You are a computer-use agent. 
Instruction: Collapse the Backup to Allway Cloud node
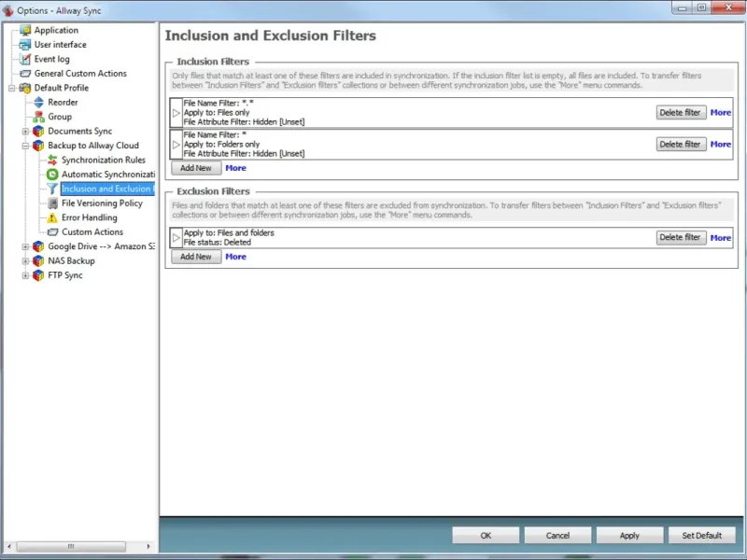[26, 146]
